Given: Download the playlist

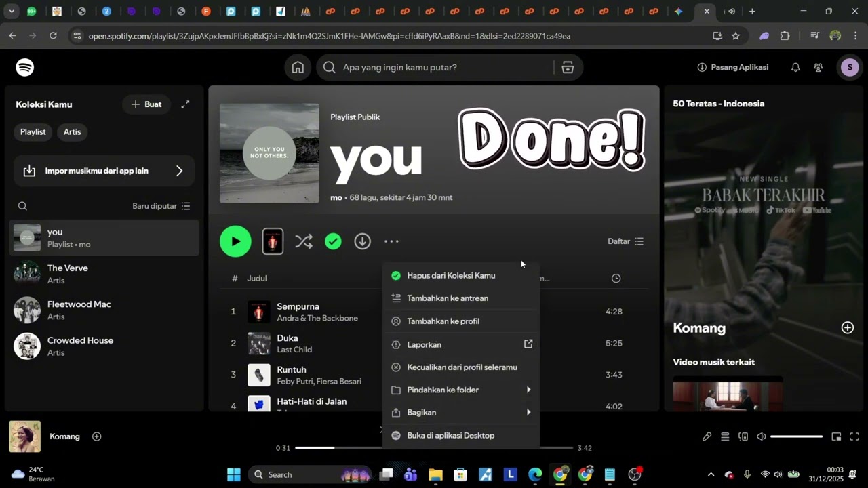Looking at the screenshot, I should click(363, 241).
